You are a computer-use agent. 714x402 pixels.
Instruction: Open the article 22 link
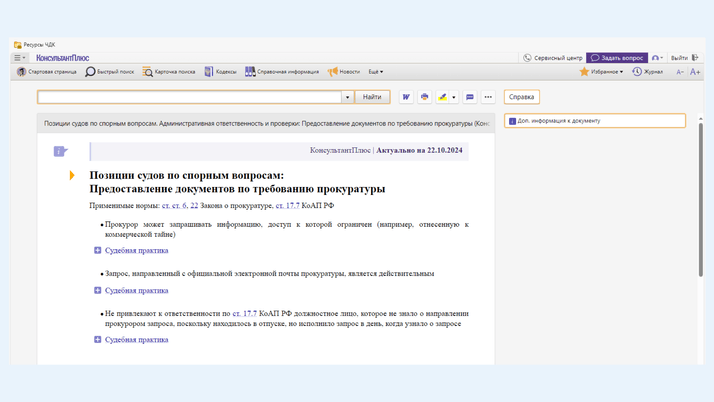(194, 206)
